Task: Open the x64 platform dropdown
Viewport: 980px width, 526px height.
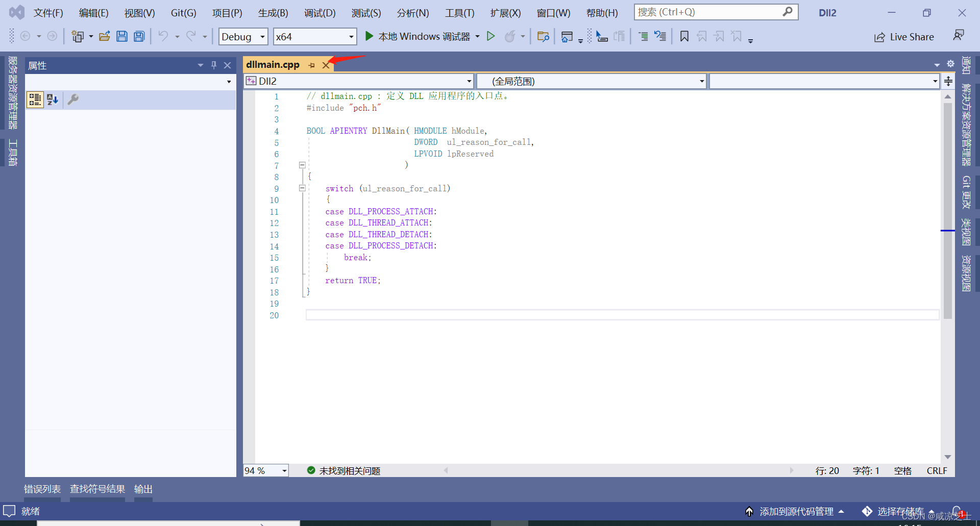Action: click(350, 36)
